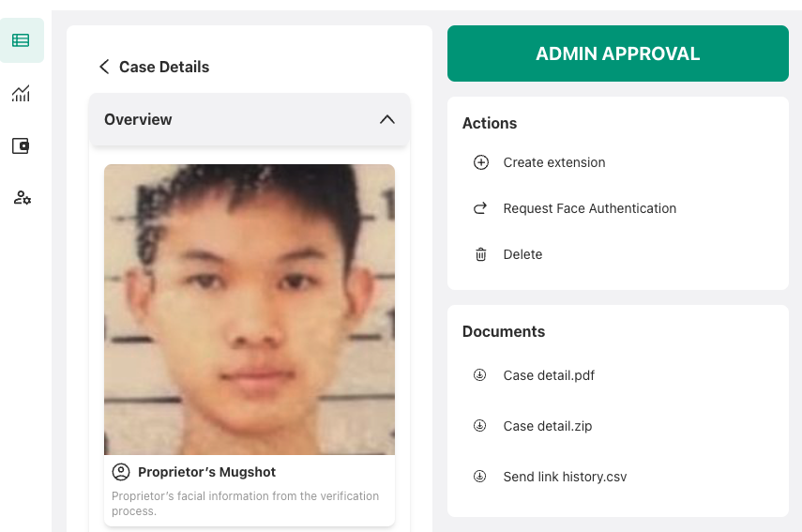
Task: Click the Create extension plus icon
Action: (481, 162)
